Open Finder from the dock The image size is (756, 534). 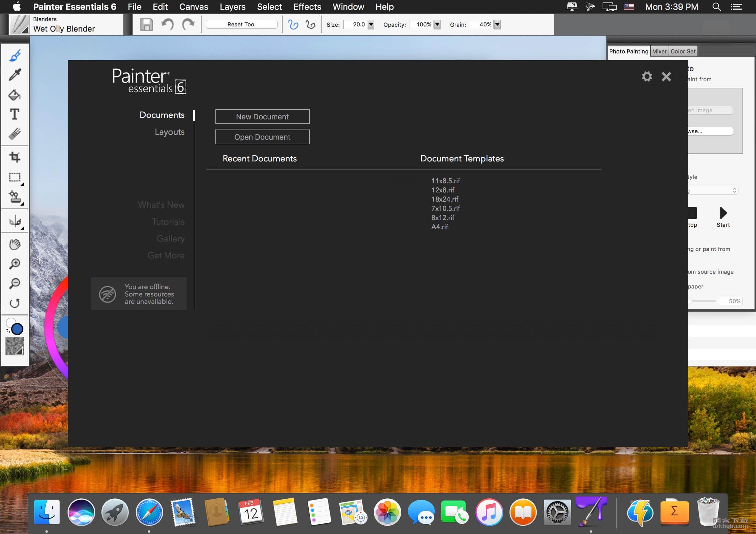click(x=47, y=512)
